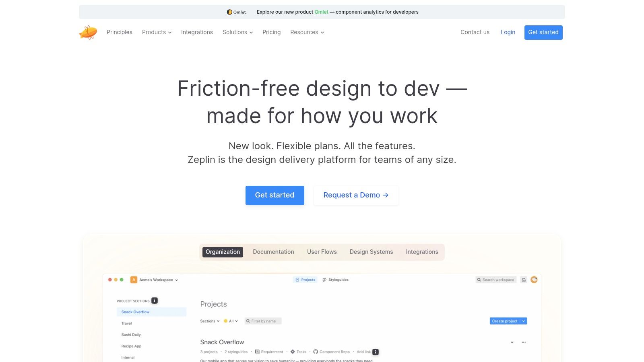Open the three-dots menu for Snack Overflow
Image resolution: width=644 pixels, height=362 pixels.
[524, 342]
